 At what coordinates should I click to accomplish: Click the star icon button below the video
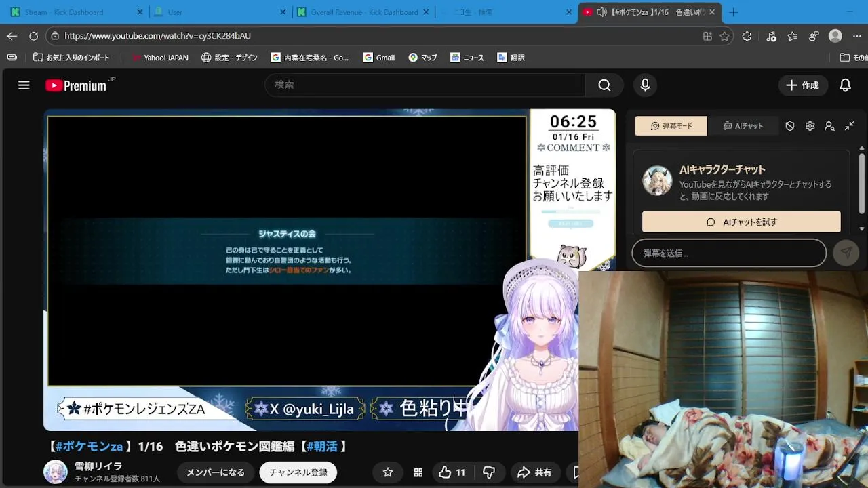pyautogui.click(x=388, y=472)
